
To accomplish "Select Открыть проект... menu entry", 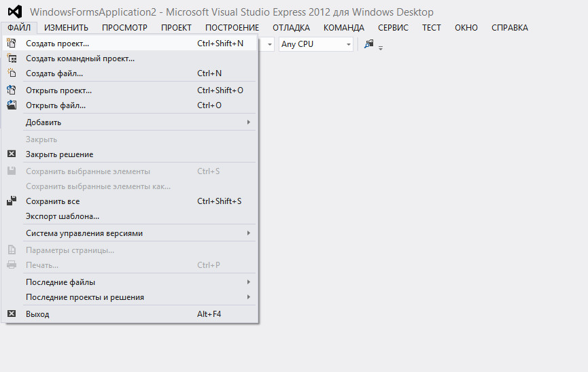I will (x=130, y=90).
